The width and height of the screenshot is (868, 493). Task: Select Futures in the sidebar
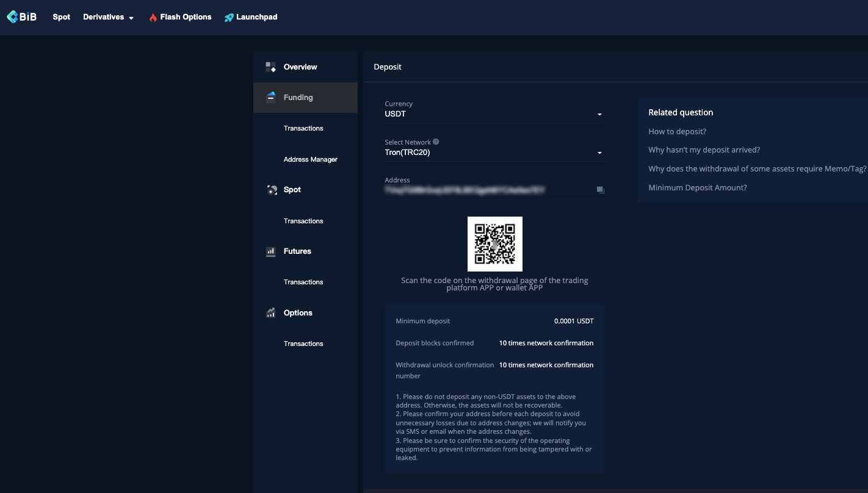297,251
